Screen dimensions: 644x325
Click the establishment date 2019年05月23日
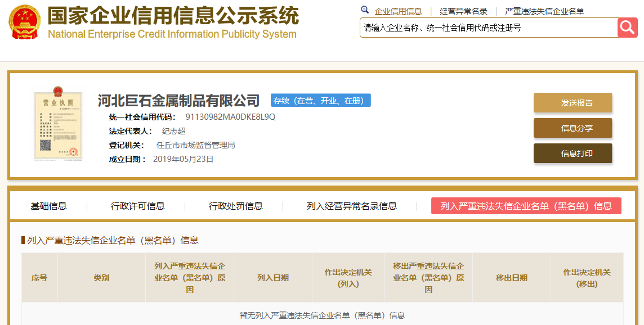(x=183, y=159)
